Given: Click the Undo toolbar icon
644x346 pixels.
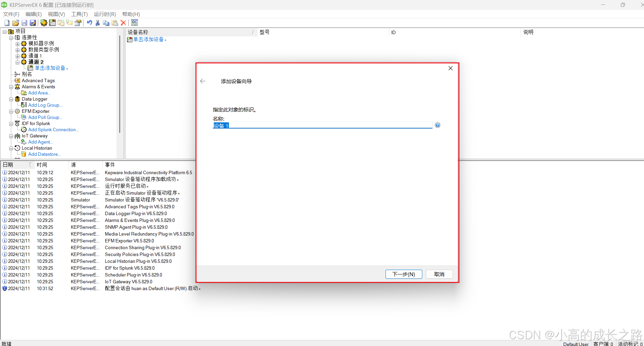Looking at the screenshot, I should pos(90,23).
